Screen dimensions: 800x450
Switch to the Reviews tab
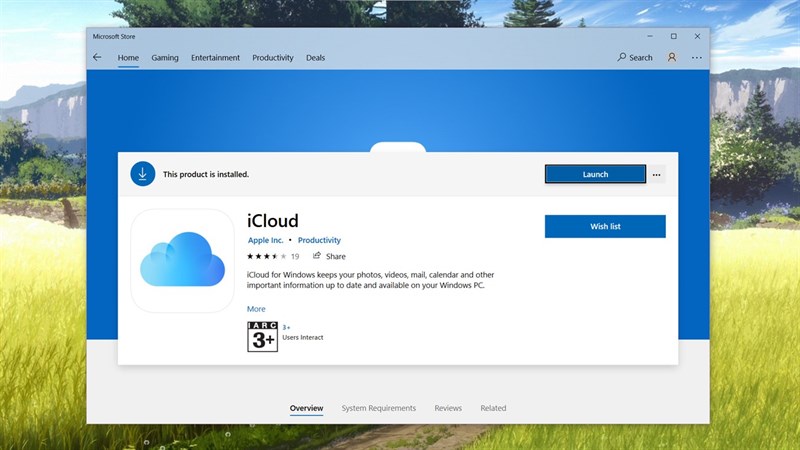448,408
